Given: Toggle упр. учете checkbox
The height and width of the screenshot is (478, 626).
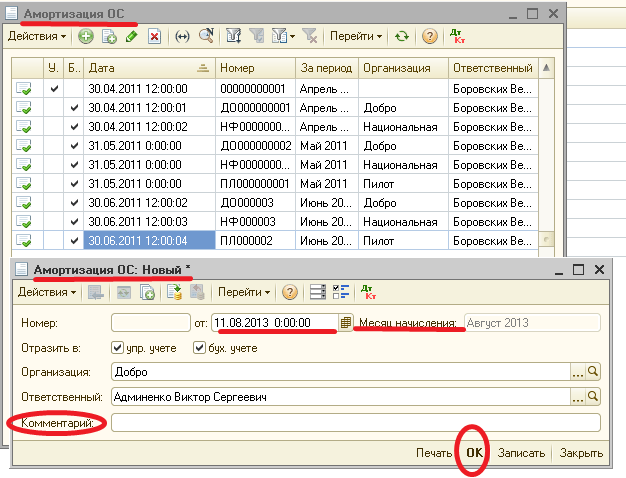Looking at the screenshot, I should [117, 347].
